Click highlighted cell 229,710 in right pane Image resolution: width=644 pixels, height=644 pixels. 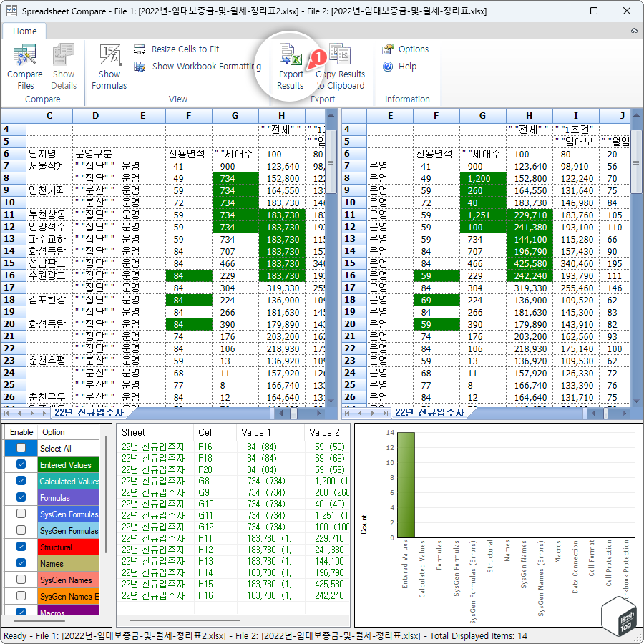(x=530, y=215)
